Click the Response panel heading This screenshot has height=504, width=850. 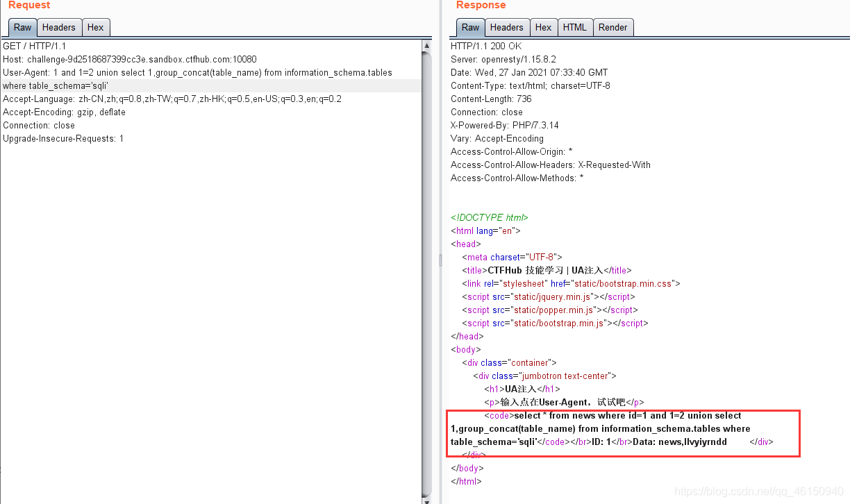[481, 6]
